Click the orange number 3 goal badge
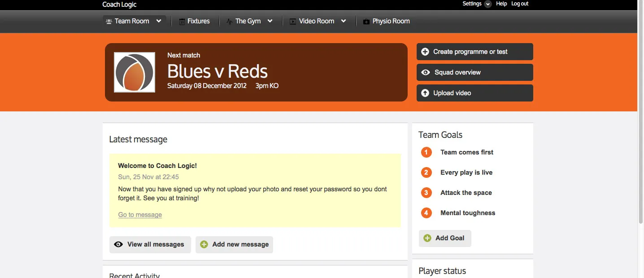The width and height of the screenshot is (644, 278). [x=426, y=193]
